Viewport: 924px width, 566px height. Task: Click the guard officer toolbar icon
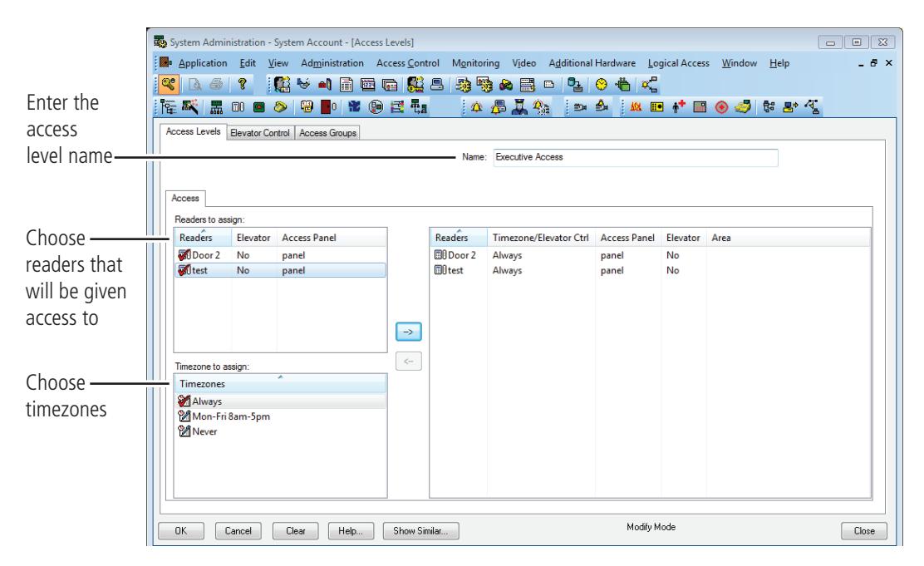[519, 106]
